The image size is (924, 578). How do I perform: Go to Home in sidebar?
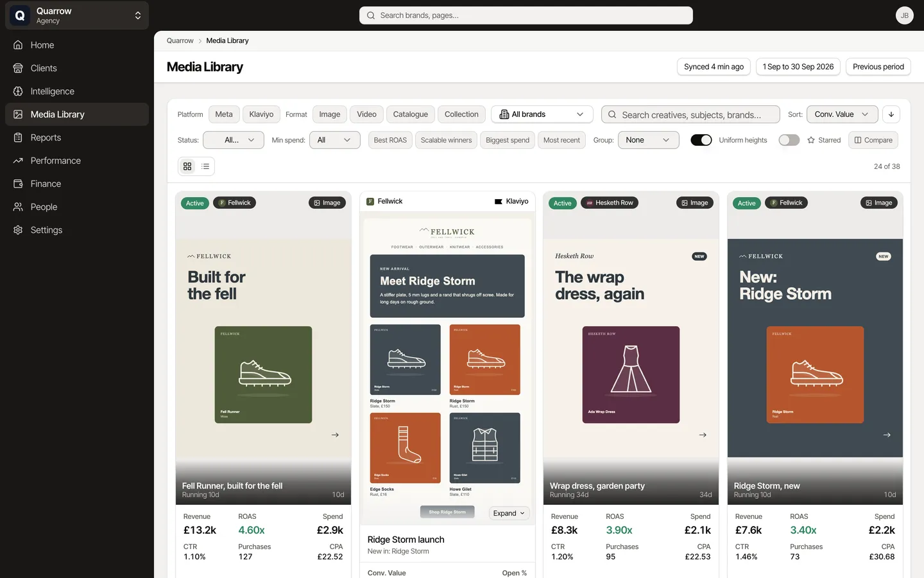click(x=77, y=45)
